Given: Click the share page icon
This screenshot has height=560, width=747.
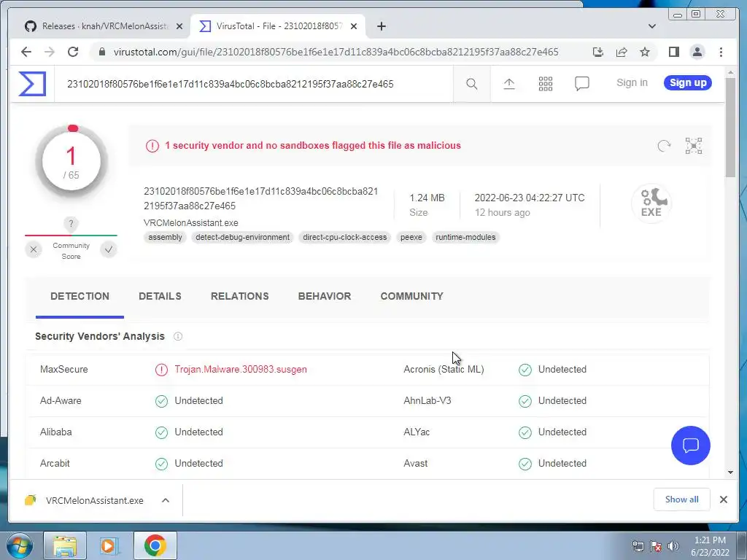Looking at the screenshot, I should [622, 52].
